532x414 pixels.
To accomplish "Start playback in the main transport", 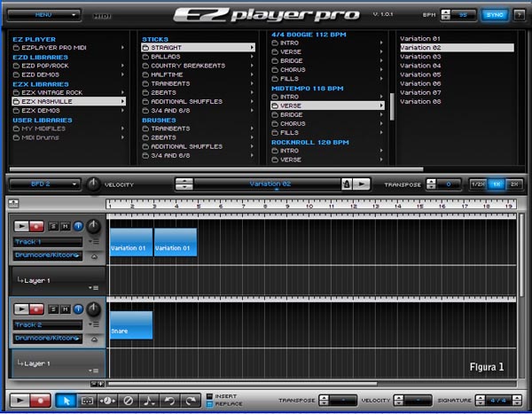I will (20, 401).
